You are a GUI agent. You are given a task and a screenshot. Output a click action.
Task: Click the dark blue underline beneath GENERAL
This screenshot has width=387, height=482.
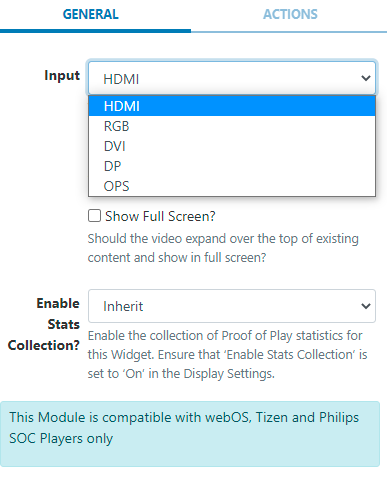click(95, 31)
